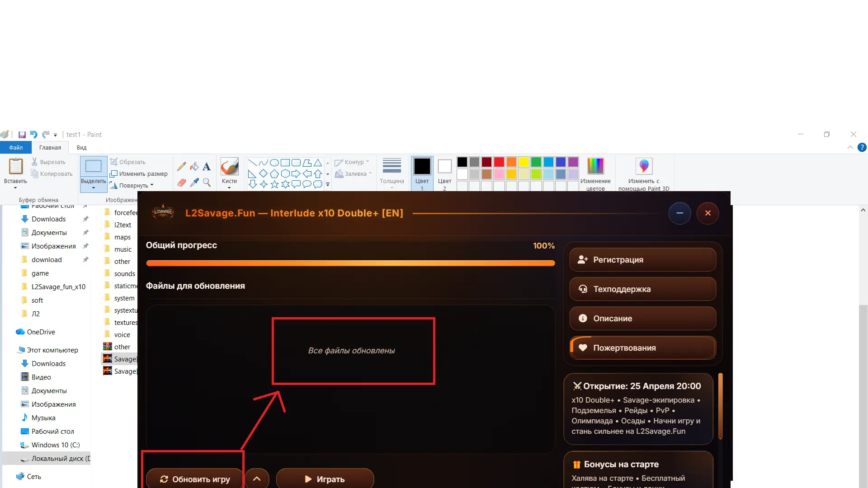Expand the Rotate dropdown menu
The image size is (868, 488).
point(136,185)
